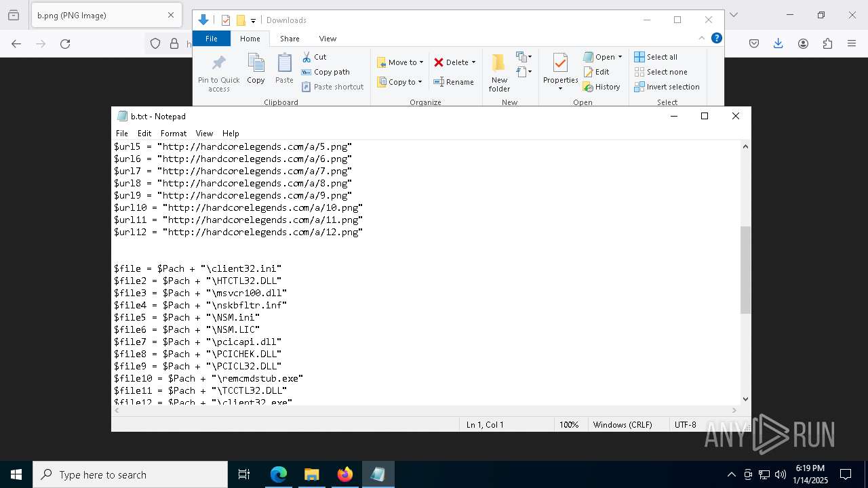Viewport: 868px width, 488px height.
Task: Click Notepad vertical scrollbar thumb
Action: [745, 270]
